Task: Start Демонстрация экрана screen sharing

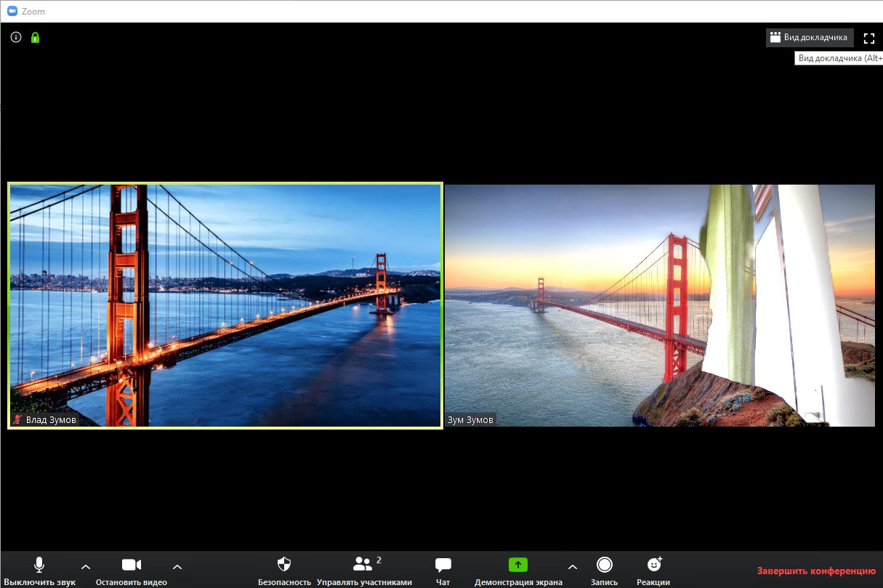Action: pos(518,571)
